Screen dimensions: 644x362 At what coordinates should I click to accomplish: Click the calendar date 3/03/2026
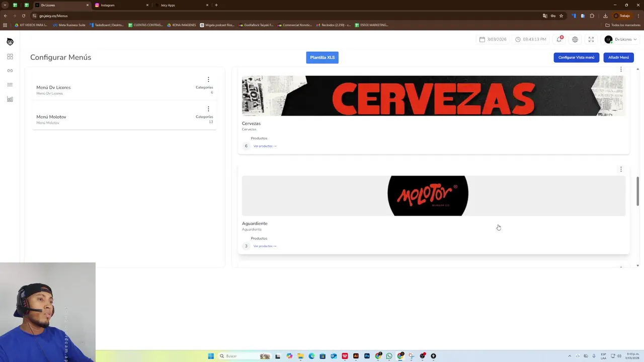tap(493, 39)
